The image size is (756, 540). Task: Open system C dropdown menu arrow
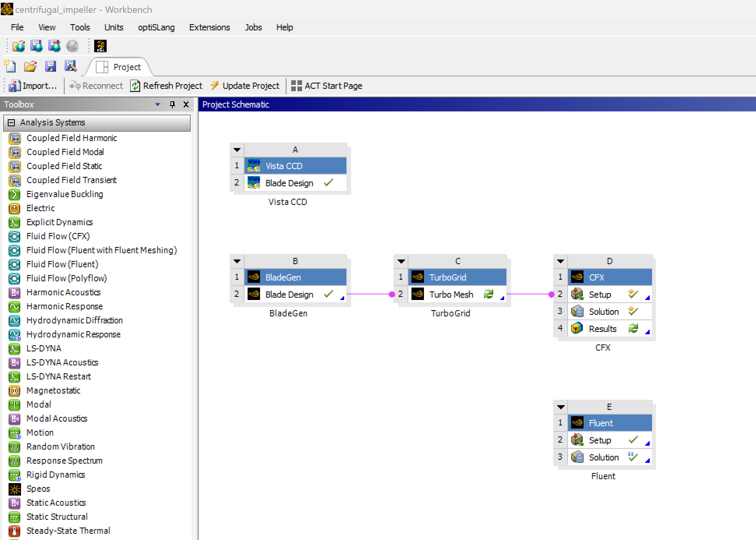pos(401,261)
